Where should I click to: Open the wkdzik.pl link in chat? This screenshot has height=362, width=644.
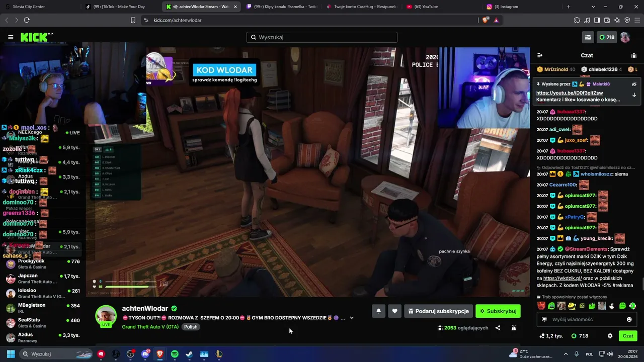pyautogui.click(x=562, y=278)
